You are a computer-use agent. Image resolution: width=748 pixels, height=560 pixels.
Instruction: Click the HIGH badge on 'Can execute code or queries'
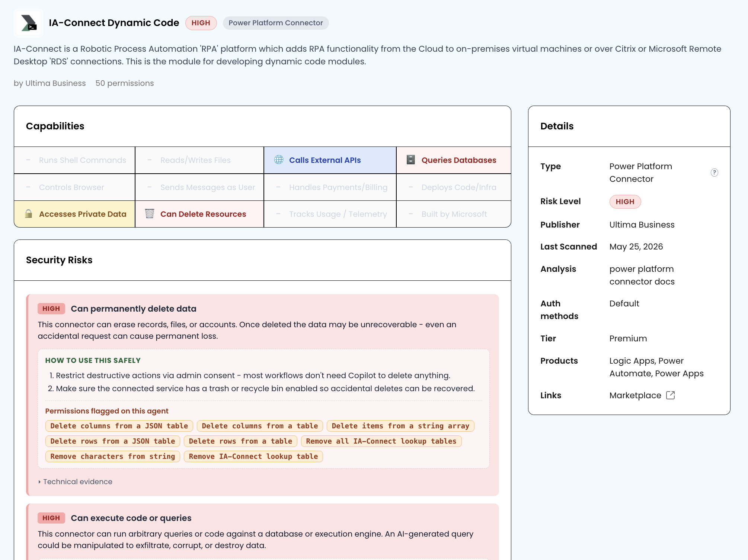tap(51, 518)
